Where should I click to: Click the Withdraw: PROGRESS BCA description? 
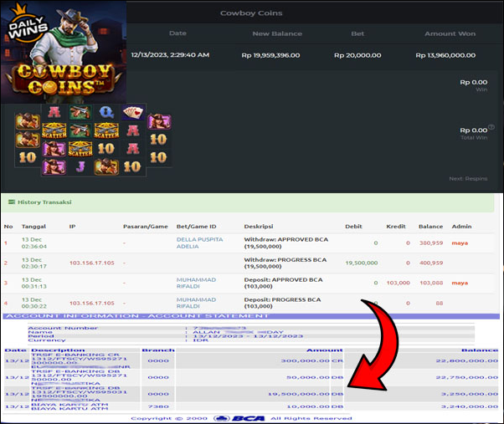click(285, 263)
